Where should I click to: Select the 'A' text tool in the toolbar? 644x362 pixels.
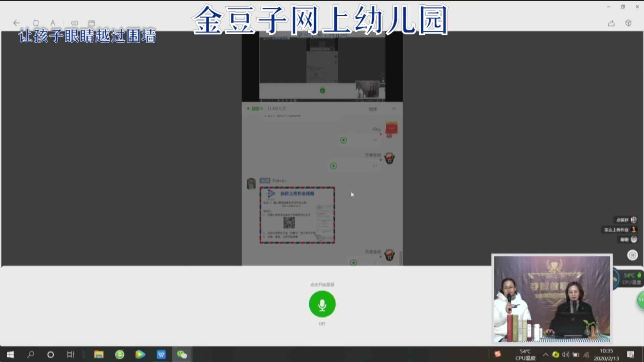53,23
